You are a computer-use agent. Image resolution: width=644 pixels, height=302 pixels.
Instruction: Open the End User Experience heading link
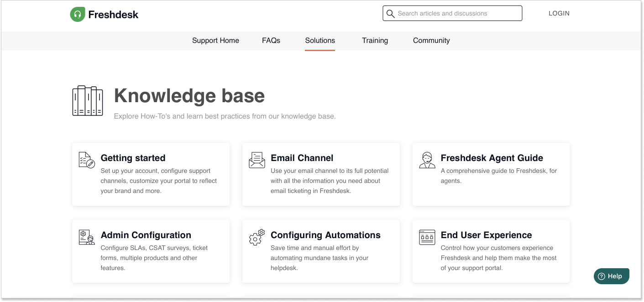tap(487, 235)
